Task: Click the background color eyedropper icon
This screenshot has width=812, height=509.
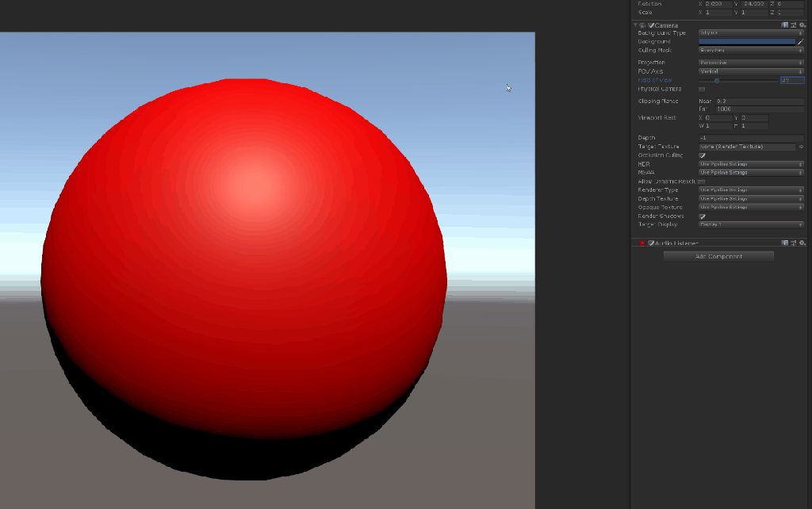Action: 801,41
